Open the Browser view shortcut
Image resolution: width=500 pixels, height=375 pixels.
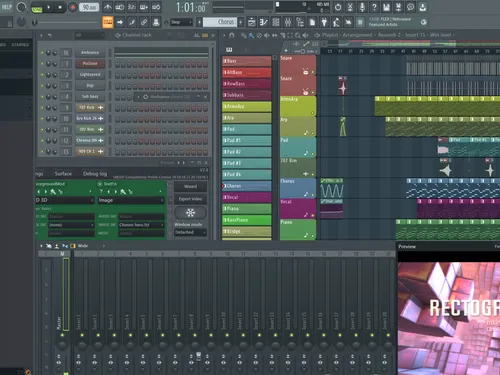[300, 22]
